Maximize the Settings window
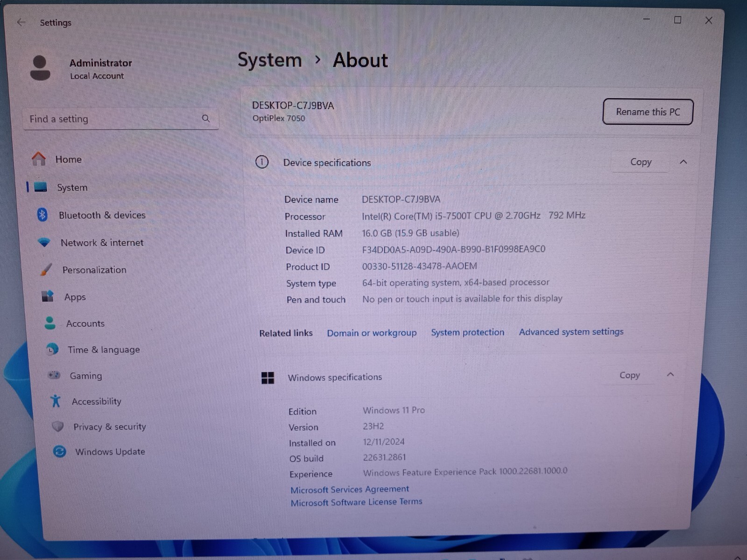 pyautogui.click(x=677, y=20)
